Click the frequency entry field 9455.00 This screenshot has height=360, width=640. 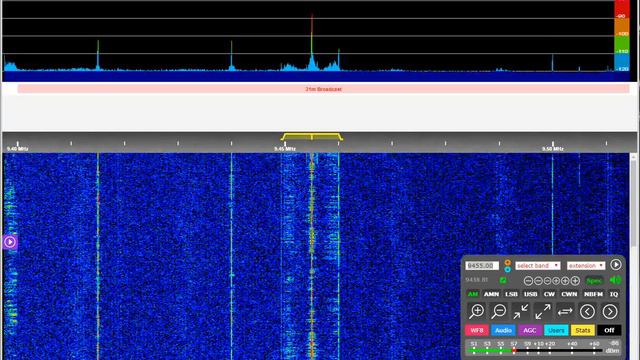pos(482,265)
